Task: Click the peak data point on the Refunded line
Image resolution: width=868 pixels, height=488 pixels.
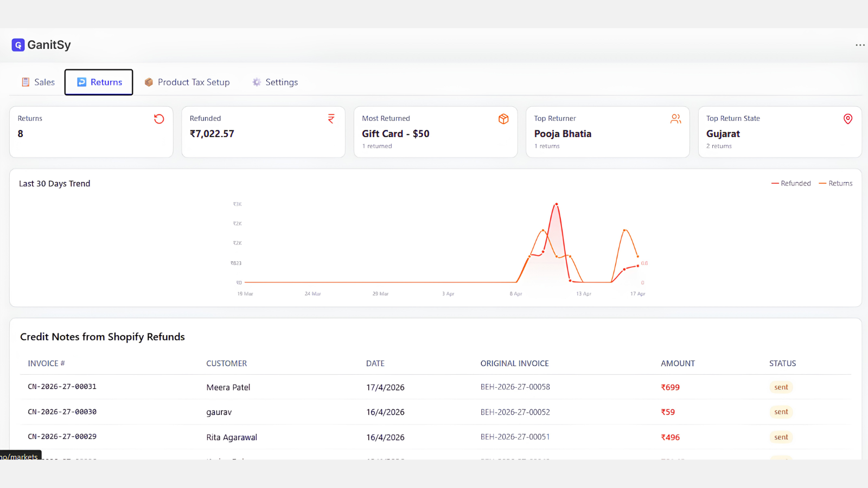Action: click(x=556, y=204)
